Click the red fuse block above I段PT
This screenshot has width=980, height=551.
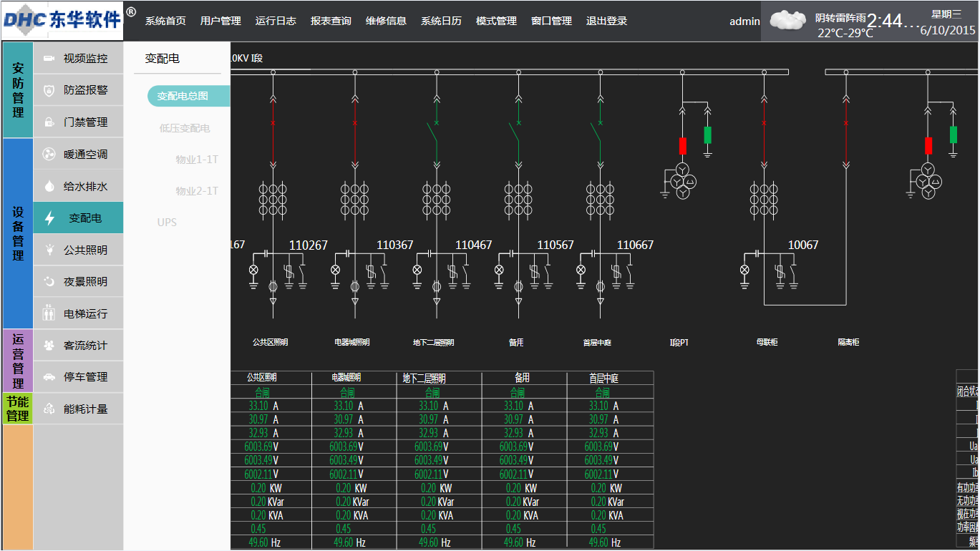click(x=682, y=146)
